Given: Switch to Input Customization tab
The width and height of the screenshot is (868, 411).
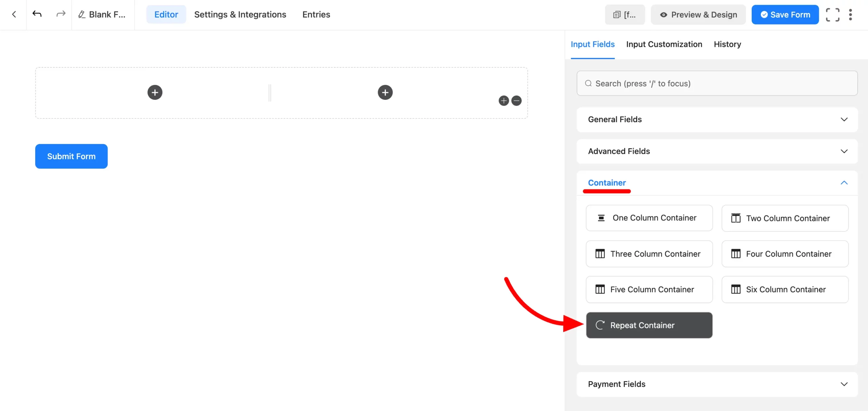Looking at the screenshot, I should pyautogui.click(x=664, y=44).
